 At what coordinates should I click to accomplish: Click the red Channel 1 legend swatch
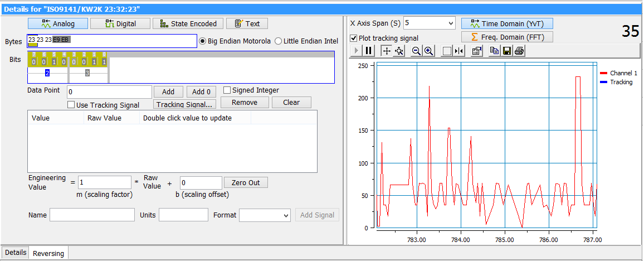coord(603,73)
